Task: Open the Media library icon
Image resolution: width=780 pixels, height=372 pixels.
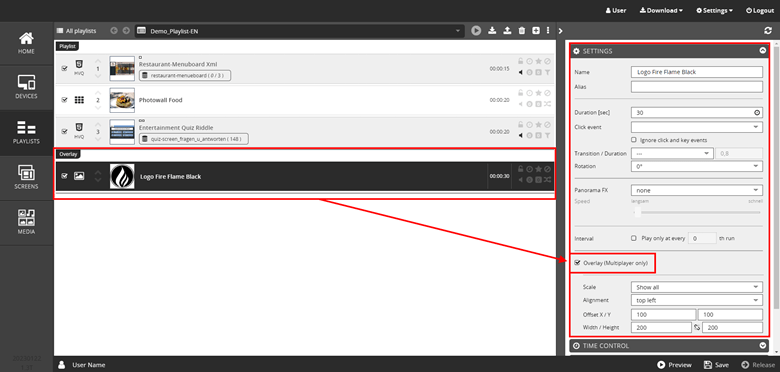Action: (x=26, y=222)
